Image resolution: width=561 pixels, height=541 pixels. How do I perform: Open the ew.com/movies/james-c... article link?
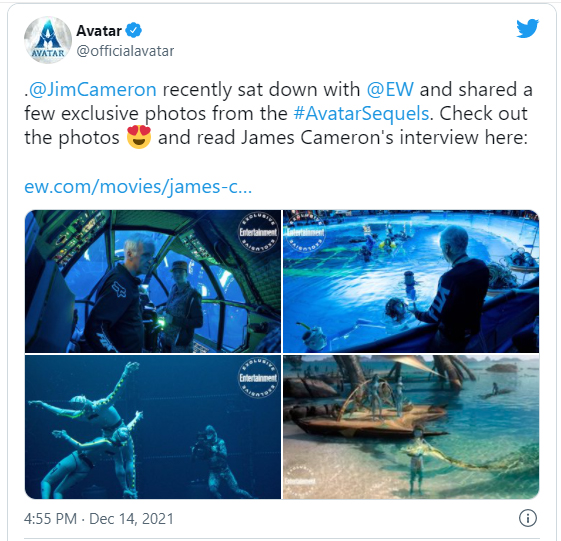(x=138, y=187)
